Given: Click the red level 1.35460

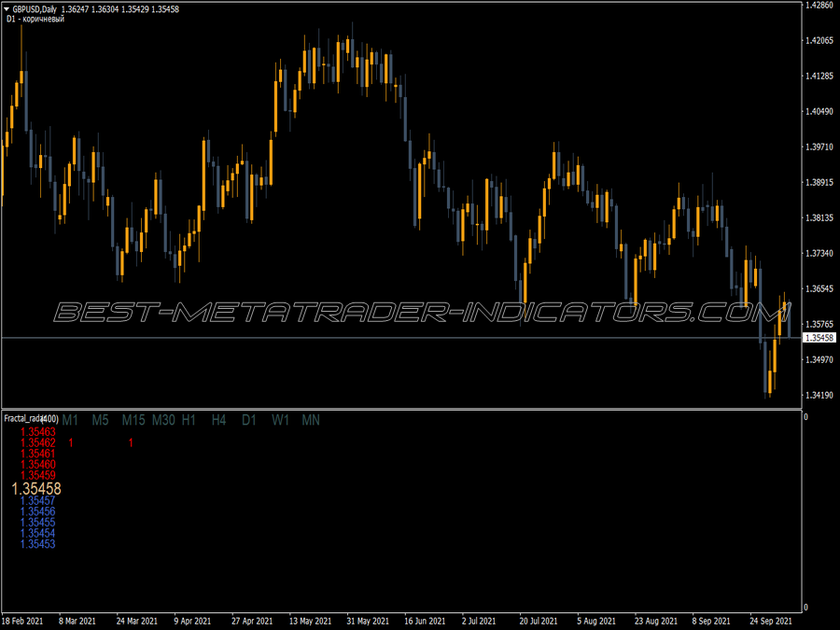Looking at the screenshot, I should [x=37, y=465].
